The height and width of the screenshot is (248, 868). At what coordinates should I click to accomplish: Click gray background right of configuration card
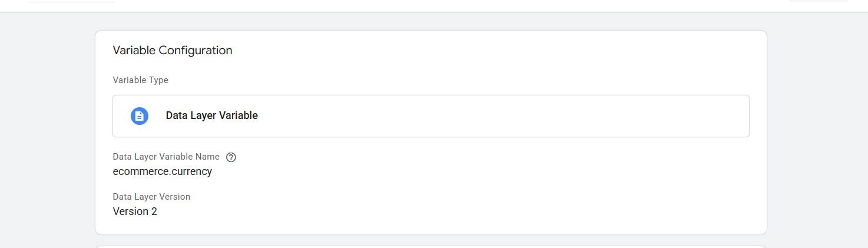(817, 130)
